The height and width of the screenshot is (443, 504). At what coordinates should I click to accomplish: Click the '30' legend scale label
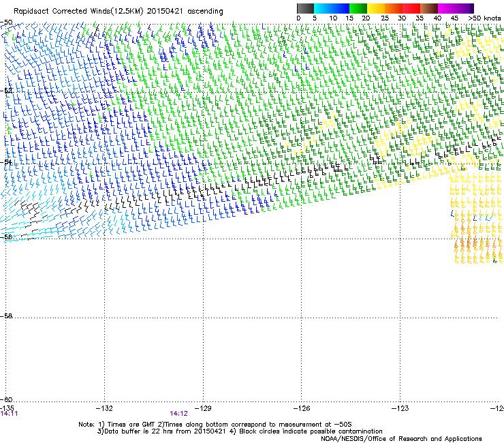[402, 18]
